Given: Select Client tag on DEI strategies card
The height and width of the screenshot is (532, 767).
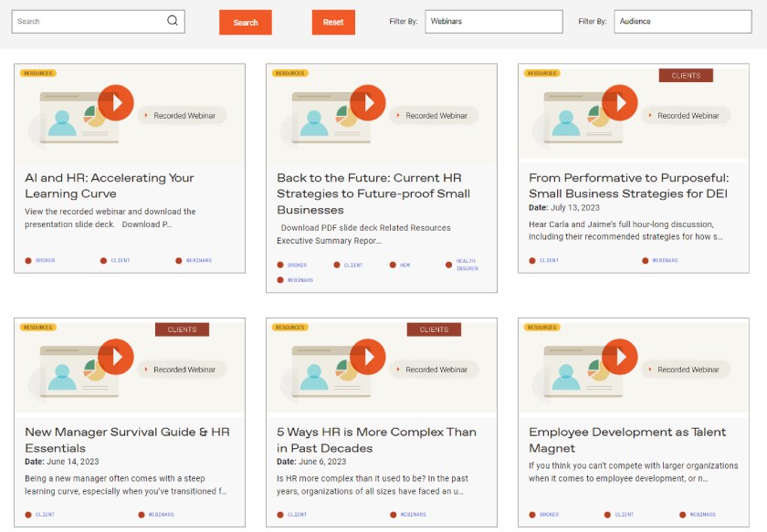Looking at the screenshot, I should [544, 261].
